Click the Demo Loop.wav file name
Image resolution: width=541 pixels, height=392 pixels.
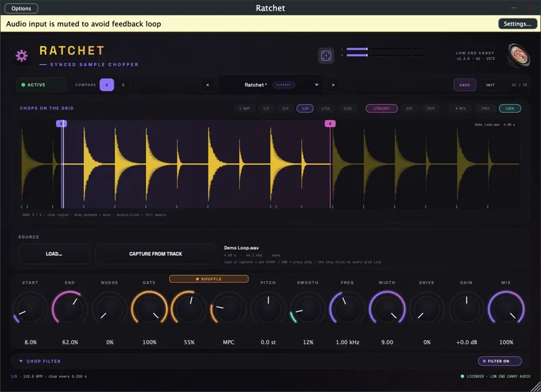[x=241, y=247]
